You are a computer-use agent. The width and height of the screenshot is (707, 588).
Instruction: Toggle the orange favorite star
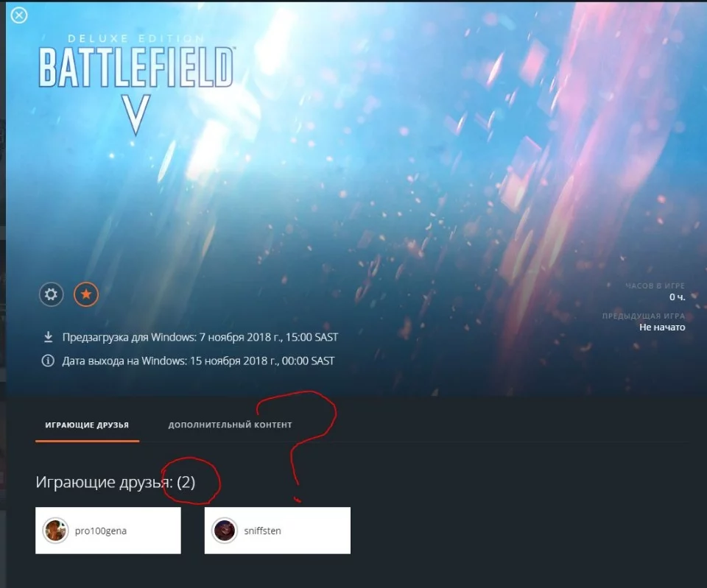click(86, 294)
